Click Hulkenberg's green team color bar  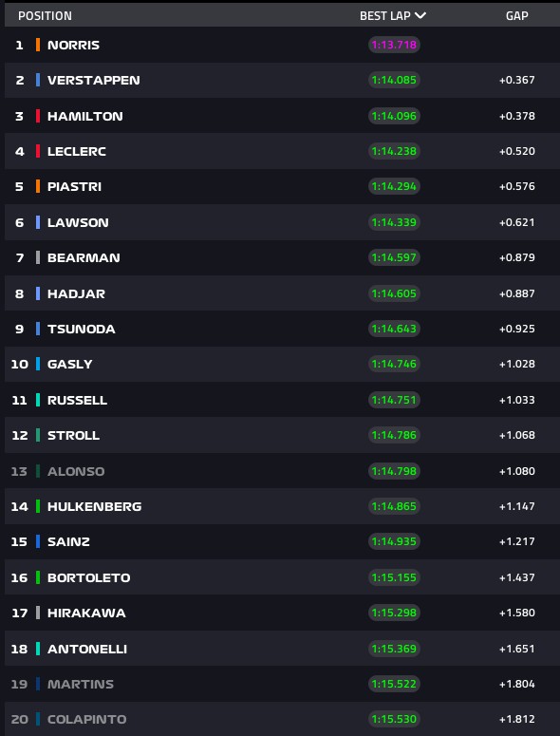point(38,506)
